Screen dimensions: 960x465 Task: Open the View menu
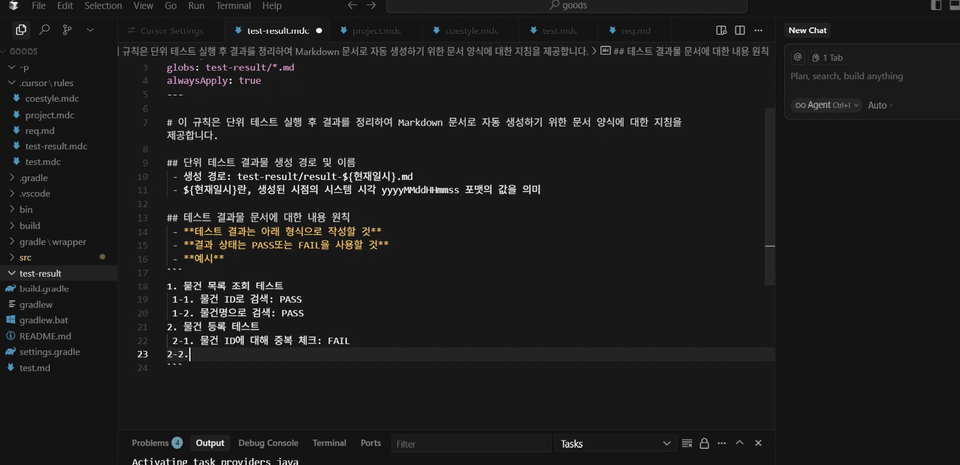[x=143, y=6]
